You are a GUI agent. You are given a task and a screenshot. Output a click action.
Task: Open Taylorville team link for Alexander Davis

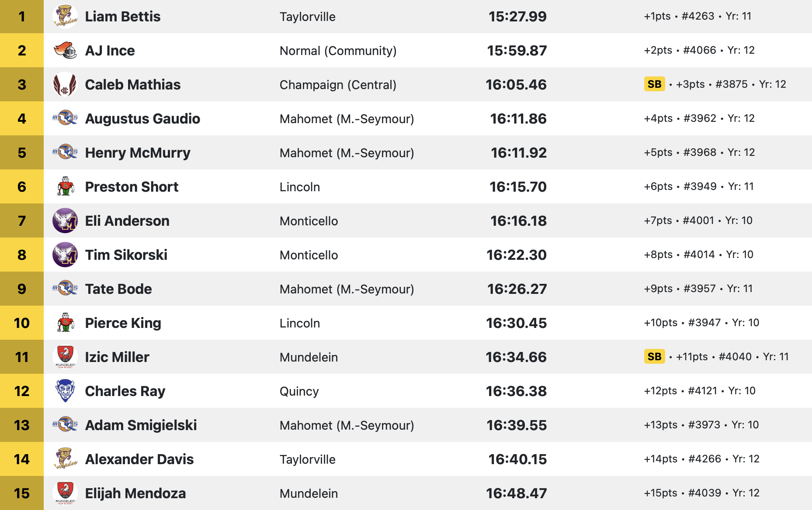point(308,459)
